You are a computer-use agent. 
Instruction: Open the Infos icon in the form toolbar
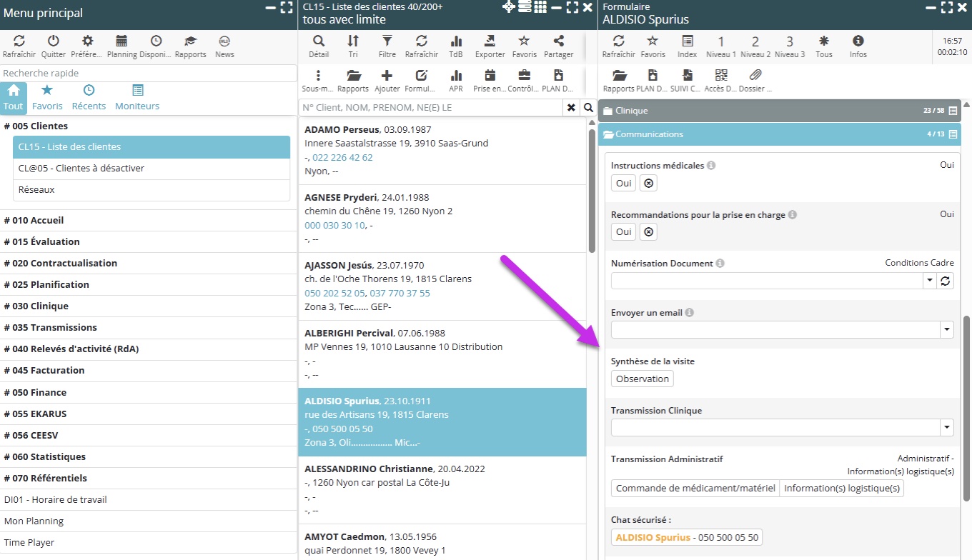pyautogui.click(x=858, y=41)
